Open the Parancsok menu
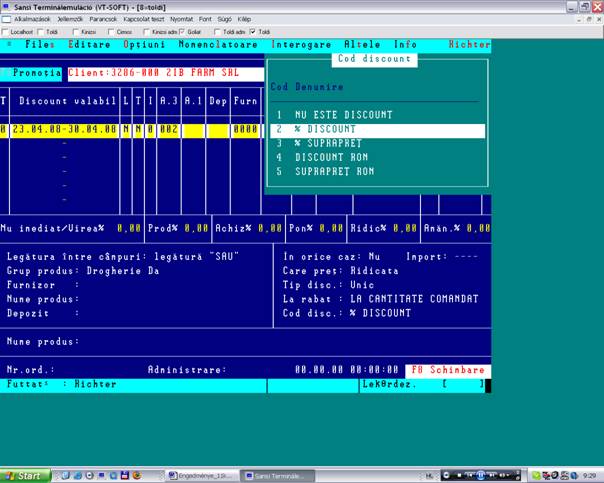This screenshot has width=604, height=483. 103,19
